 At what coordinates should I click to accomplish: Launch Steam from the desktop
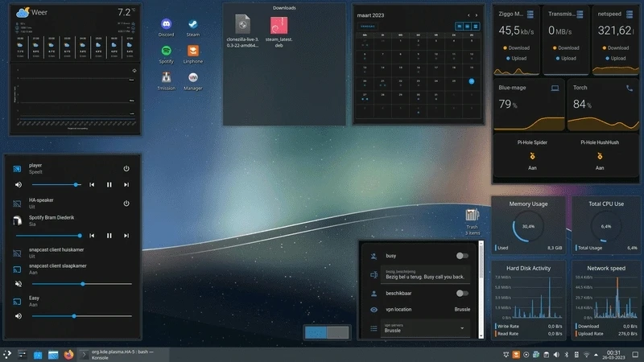point(193,27)
